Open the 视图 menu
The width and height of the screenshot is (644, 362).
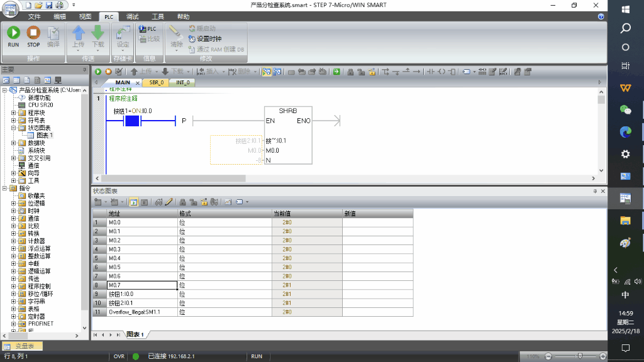point(85,17)
